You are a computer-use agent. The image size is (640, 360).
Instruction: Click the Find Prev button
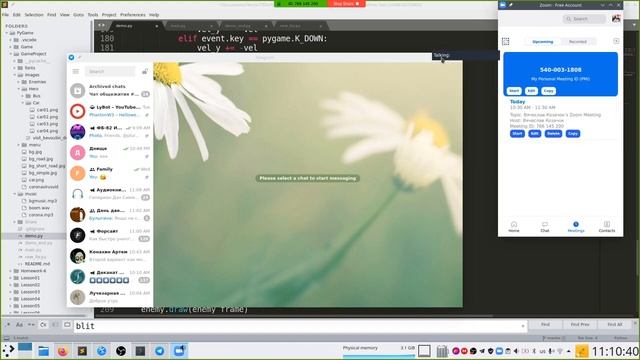[580, 324]
